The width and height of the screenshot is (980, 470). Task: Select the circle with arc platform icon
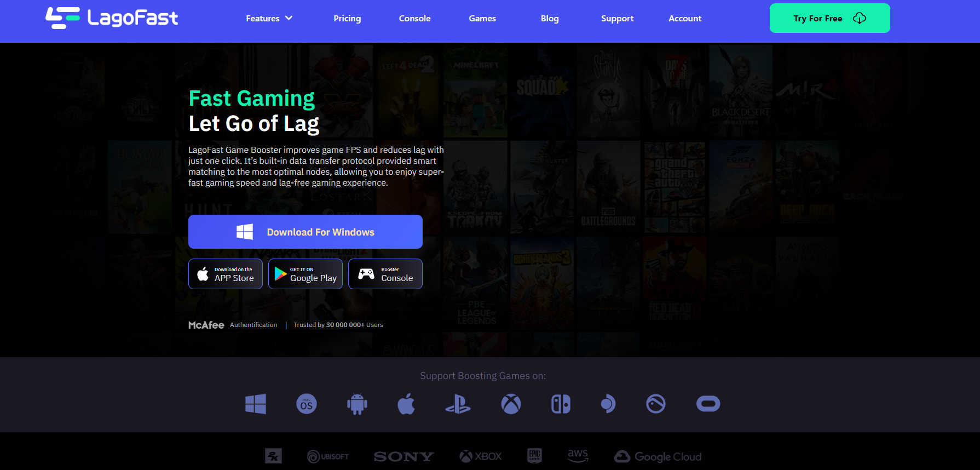[x=656, y=404]
